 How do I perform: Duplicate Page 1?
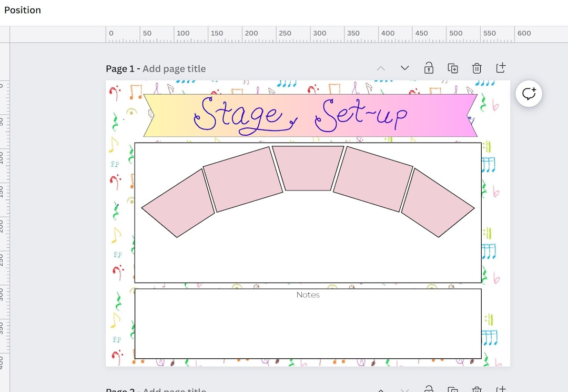[x=453, y=68]
